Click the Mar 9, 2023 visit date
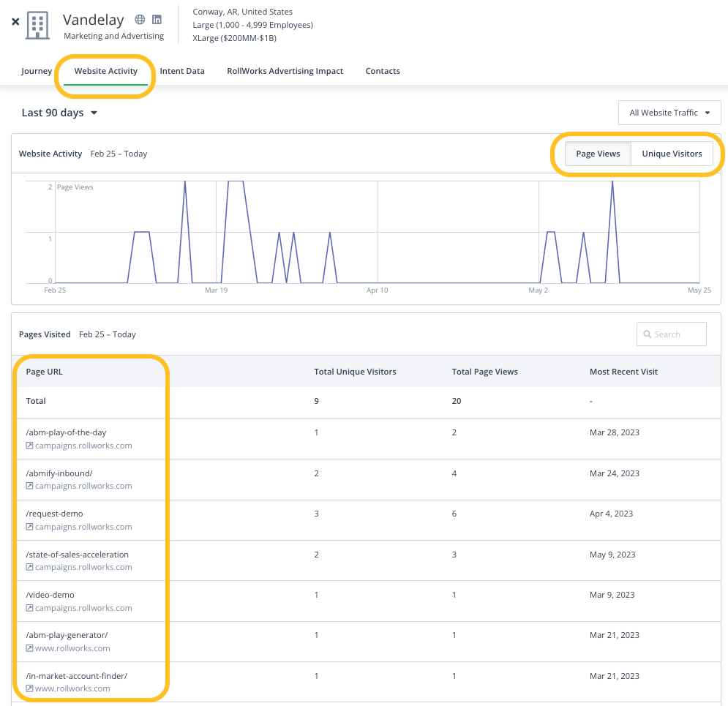 pyautogui.click(x=612, y=595)
